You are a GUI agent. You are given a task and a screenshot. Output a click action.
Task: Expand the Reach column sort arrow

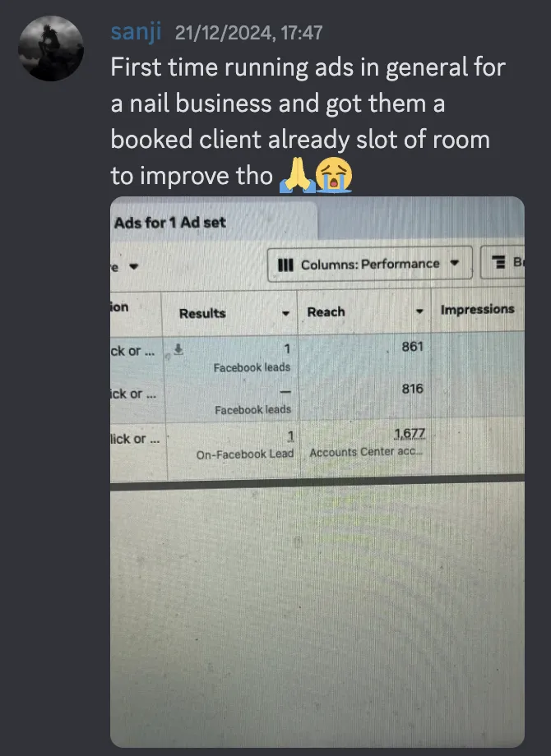[419, 311]
